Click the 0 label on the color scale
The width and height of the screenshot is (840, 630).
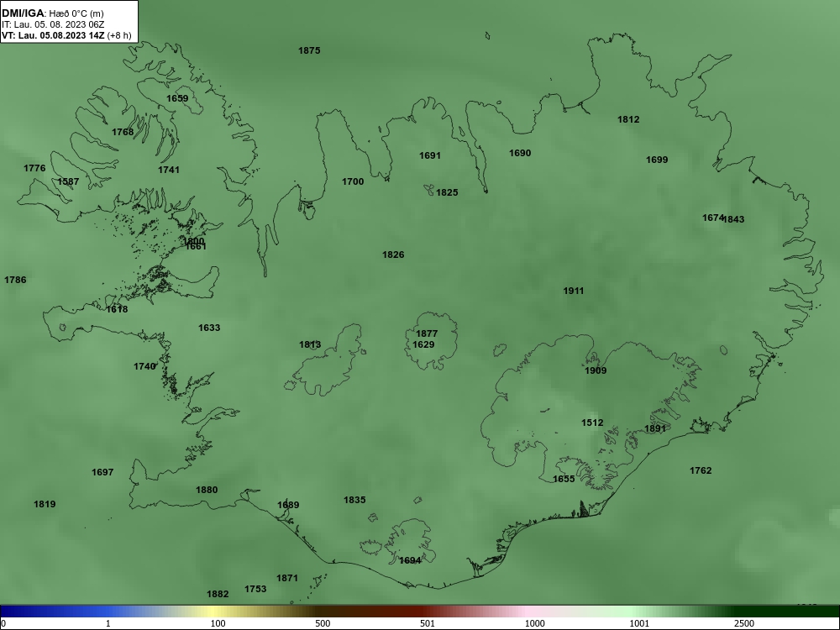[3, 623]
